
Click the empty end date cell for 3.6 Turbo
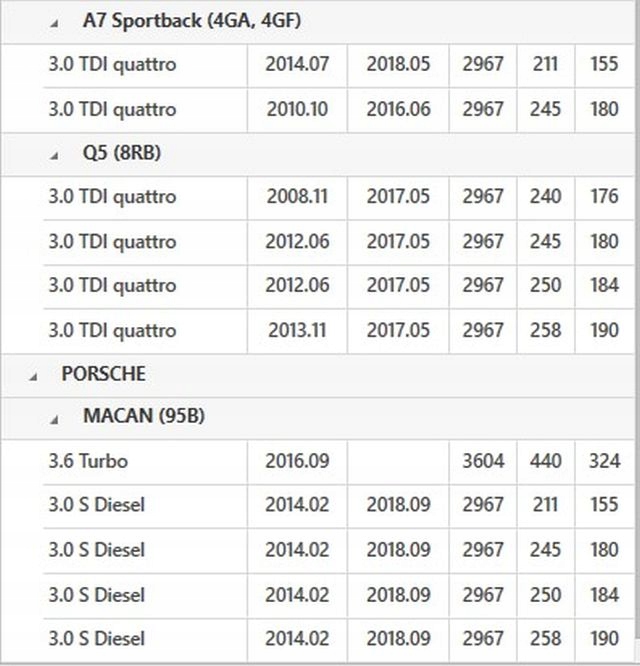coord(397,462)
